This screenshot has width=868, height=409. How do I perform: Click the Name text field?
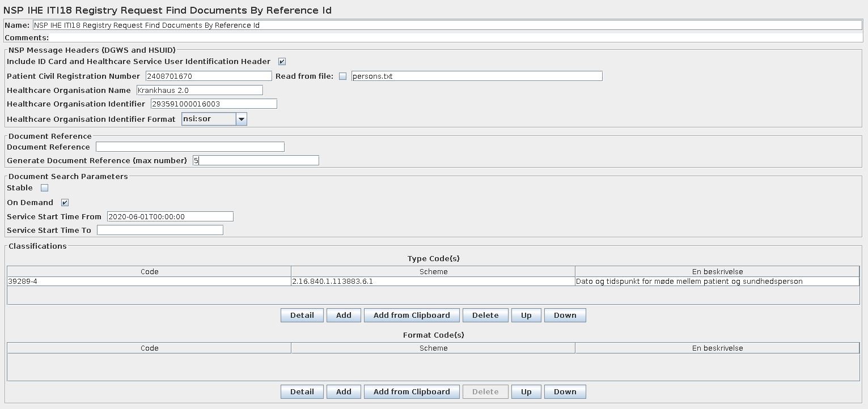pyautogui.click(x=447, y=25)
